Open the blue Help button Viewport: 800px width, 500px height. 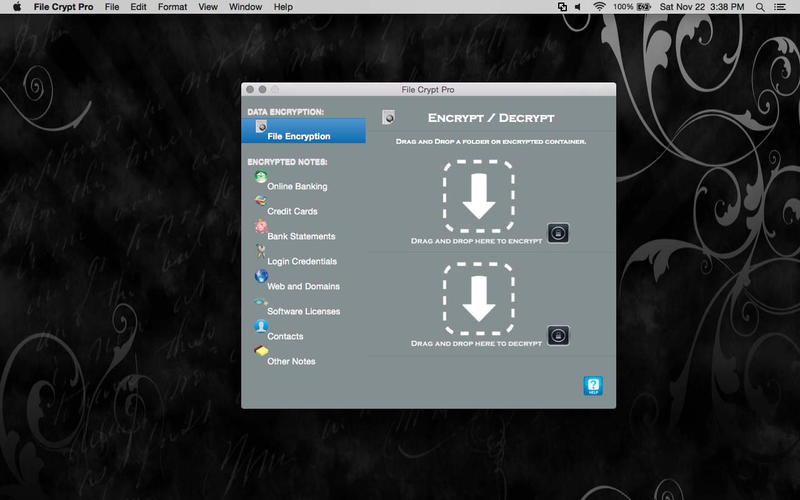tap(593, 386)
